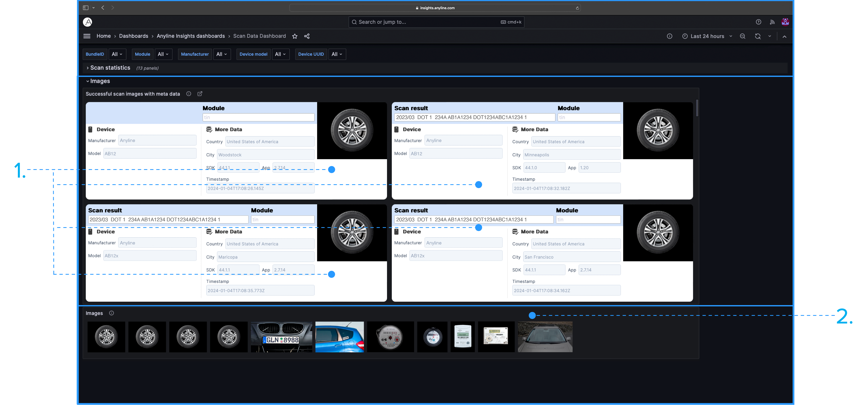This screenshot has width=868, height=405.
Task: Open the news feed RSS icon
Action: [x=772, y=22]
